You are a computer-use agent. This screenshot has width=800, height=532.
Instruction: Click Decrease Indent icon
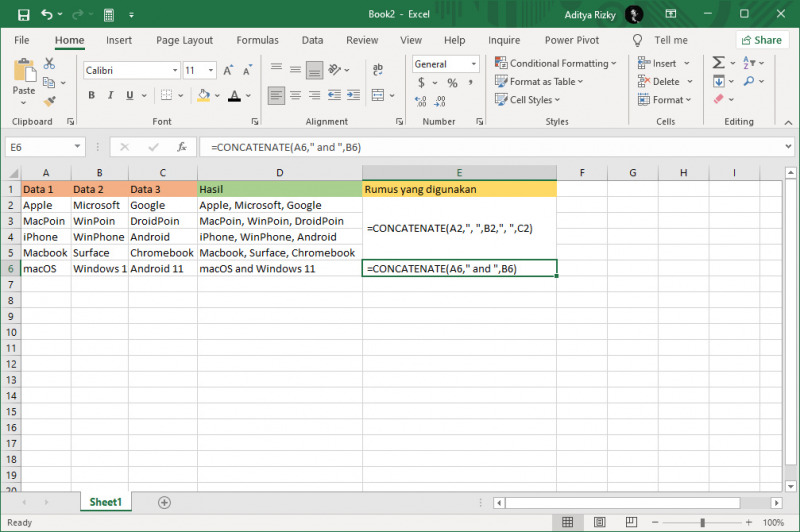(334, 95)
